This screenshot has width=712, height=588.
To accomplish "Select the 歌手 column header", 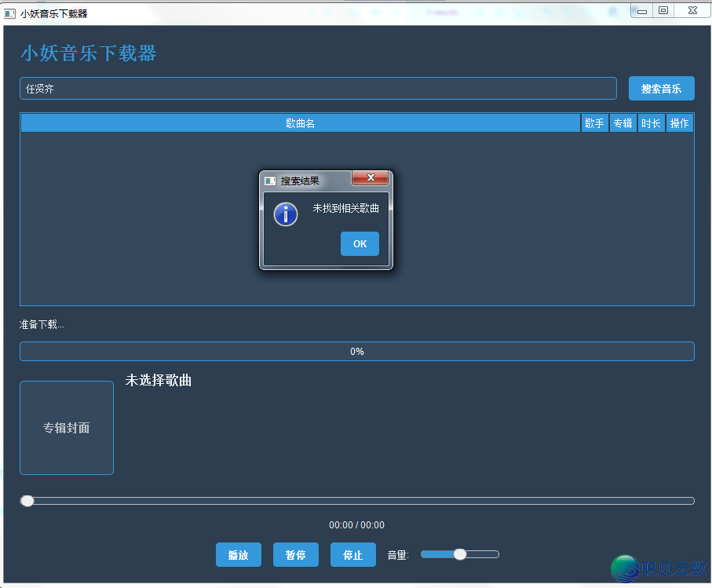I will [594, 123].
